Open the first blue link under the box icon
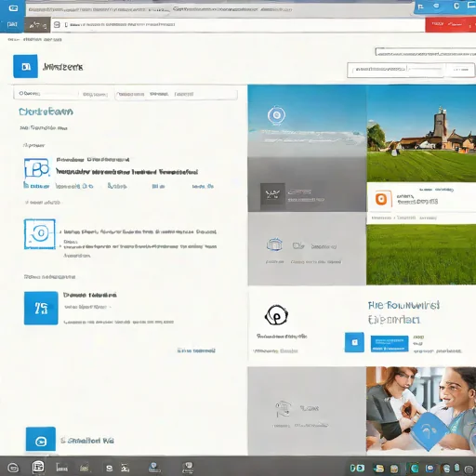This screenshot has height=476, width=476. coord(36,186)
